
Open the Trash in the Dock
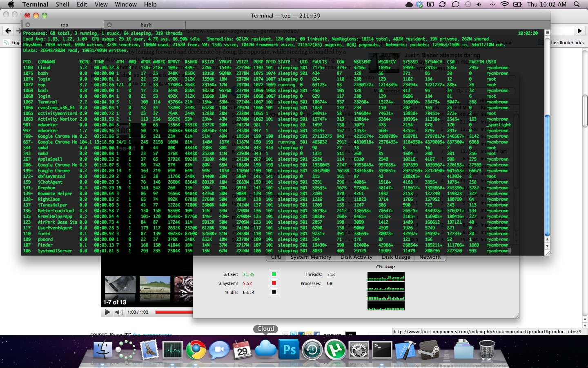point(487,350)
